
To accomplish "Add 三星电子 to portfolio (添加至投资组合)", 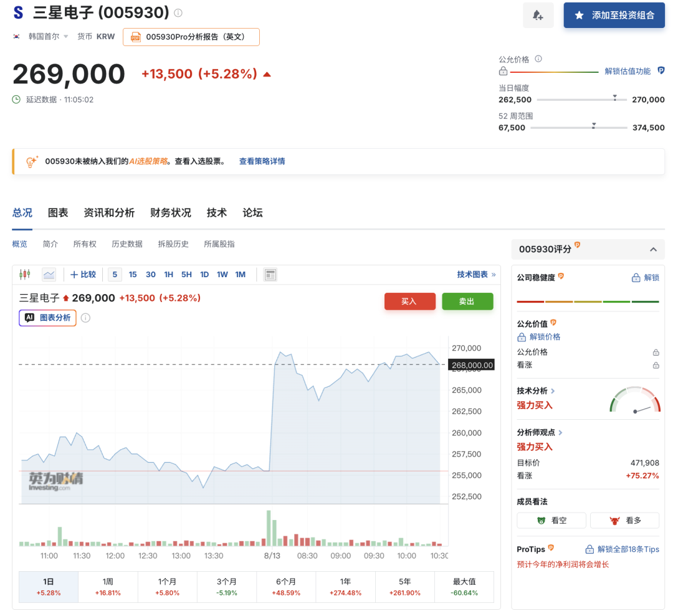I will pos(614,16).
